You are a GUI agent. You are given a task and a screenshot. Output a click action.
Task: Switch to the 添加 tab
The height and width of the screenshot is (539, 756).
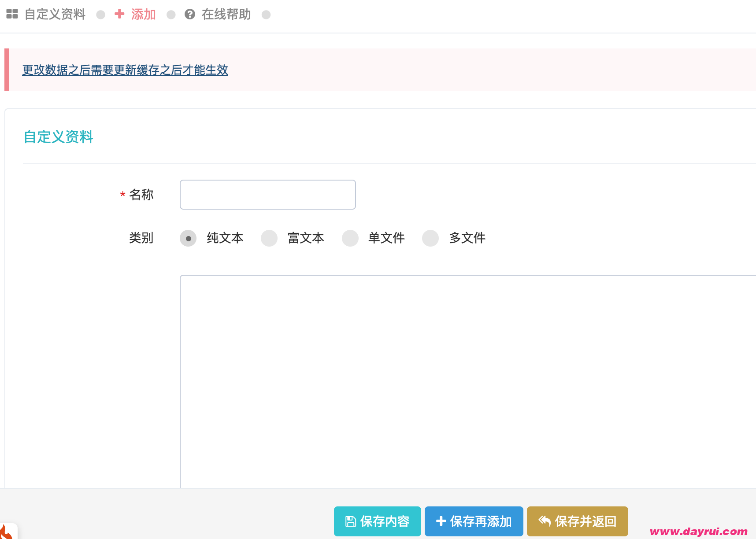(143, 15)
